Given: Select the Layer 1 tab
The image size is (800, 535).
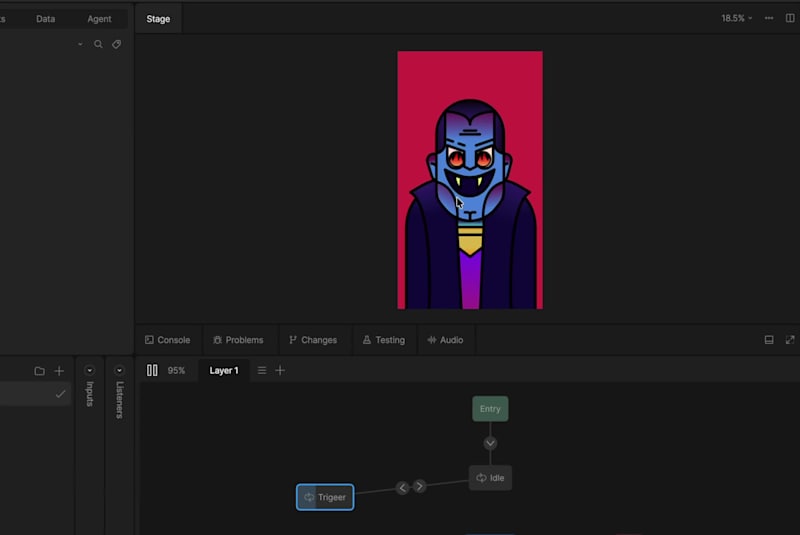Looking at the screenshot, I should pos(223,371).
